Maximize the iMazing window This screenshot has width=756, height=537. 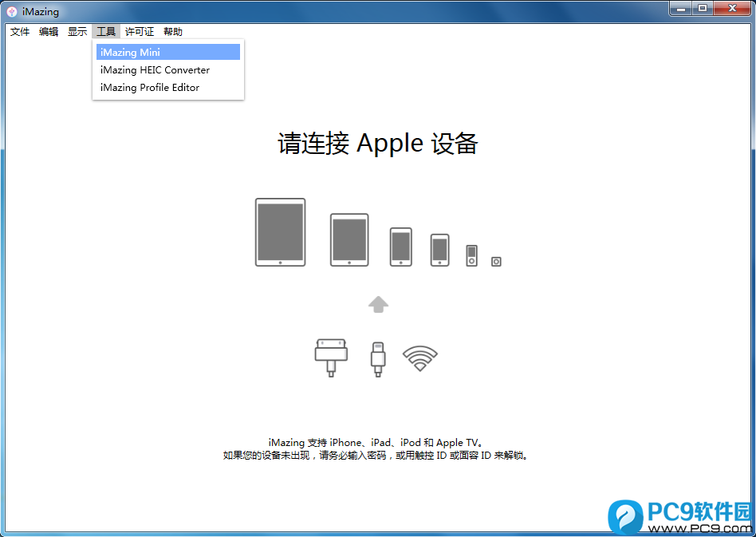point(703,9)
